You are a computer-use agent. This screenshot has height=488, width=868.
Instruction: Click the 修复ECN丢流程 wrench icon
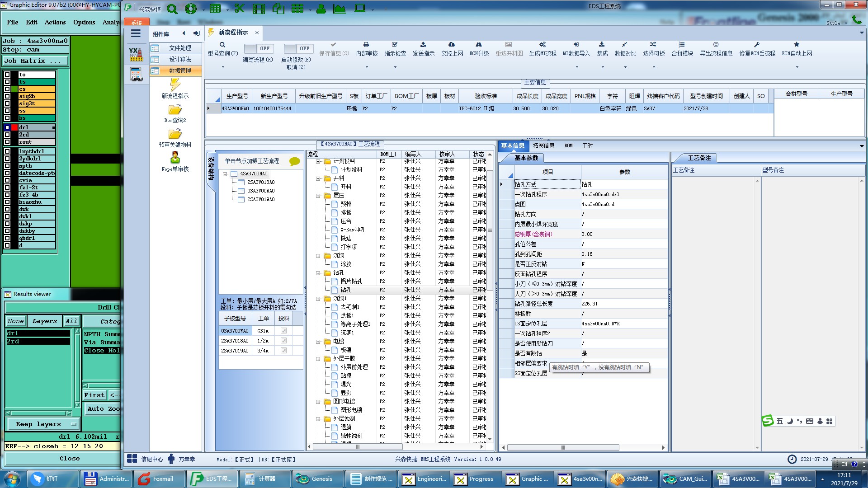(x=757, y=45)
